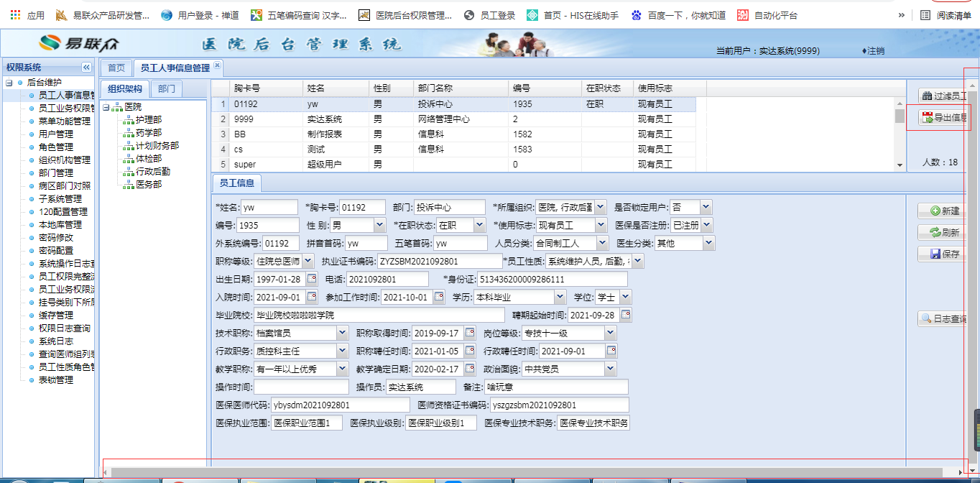
Task: Close the 员工人事信息管理 tab
Action: (217, 65)
